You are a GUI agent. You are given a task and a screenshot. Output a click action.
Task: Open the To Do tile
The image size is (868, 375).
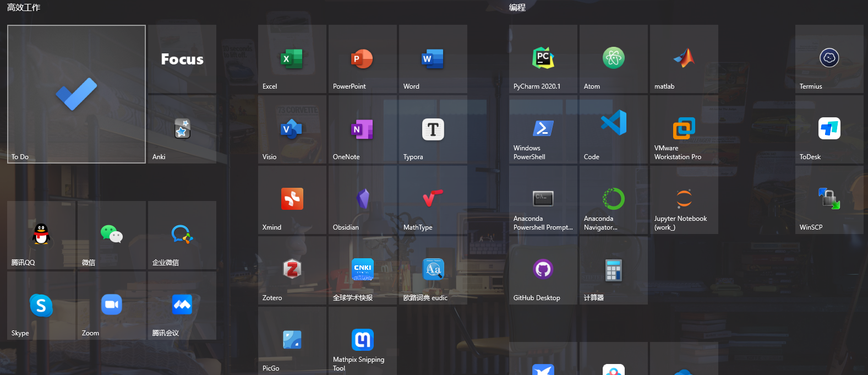click(77, 94)
